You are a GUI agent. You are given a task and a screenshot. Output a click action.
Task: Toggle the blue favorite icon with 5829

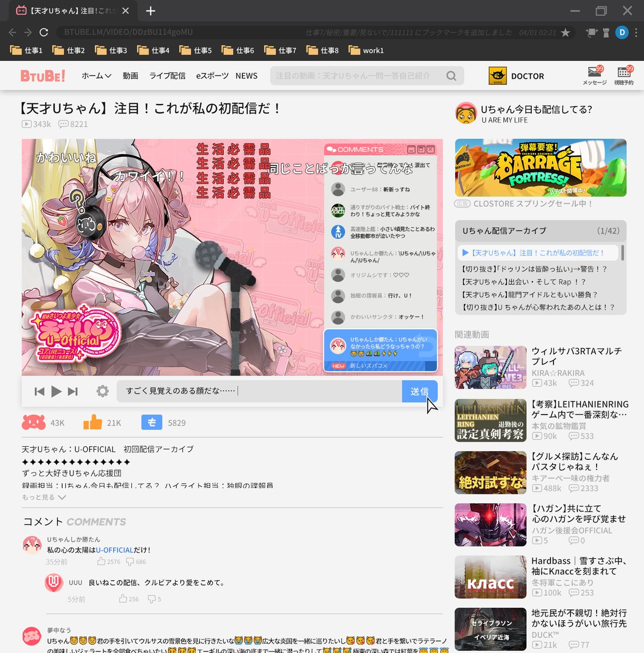tap(151, 422)
